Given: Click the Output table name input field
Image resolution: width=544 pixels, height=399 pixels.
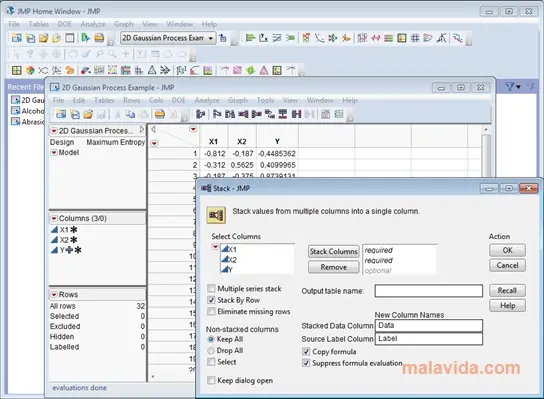Looking at the screenshot, I should pos(428,291).
